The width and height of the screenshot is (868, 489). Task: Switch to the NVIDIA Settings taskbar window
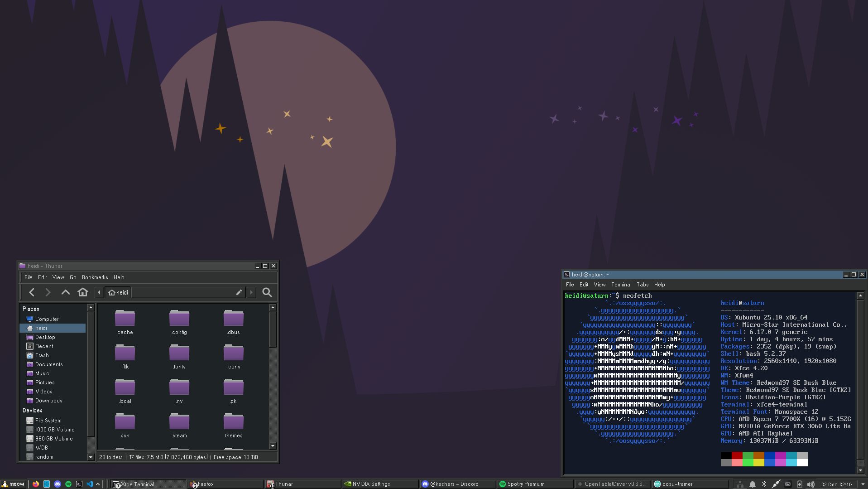coord(371,484)
